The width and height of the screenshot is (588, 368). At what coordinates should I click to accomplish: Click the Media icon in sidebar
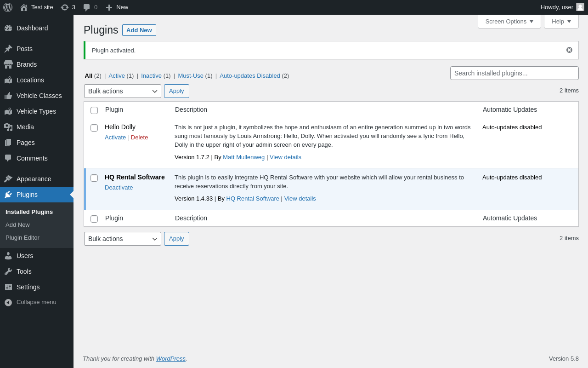pyautogui.click(x=8, y=127)
